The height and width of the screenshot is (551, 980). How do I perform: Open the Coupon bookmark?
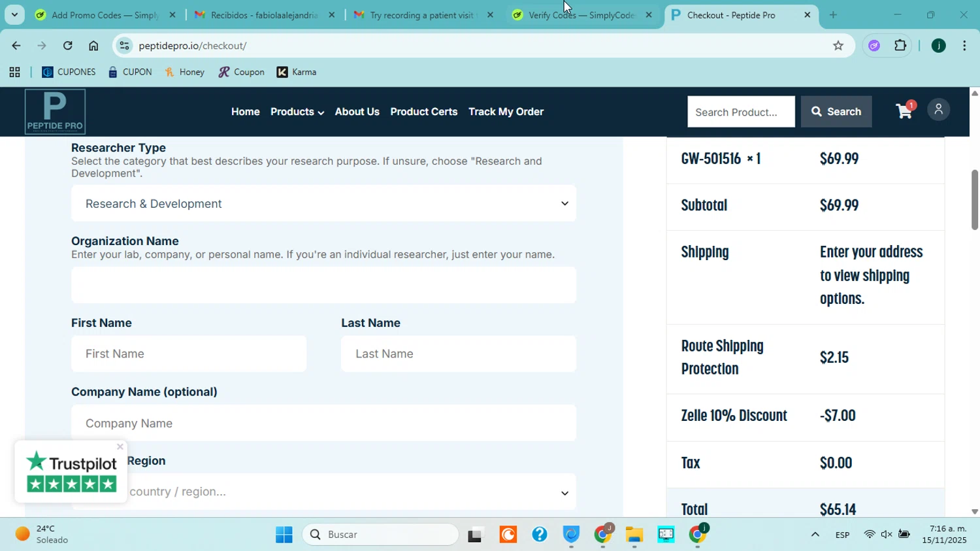(242, 73)
